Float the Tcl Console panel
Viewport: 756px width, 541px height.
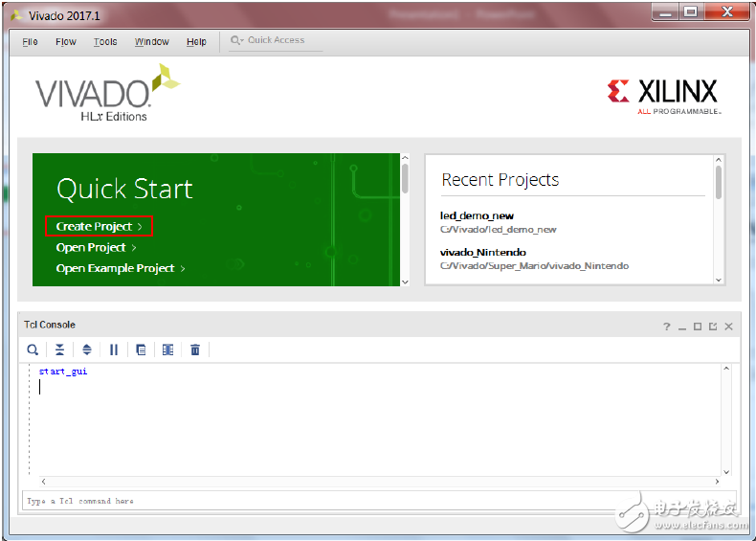713,327
